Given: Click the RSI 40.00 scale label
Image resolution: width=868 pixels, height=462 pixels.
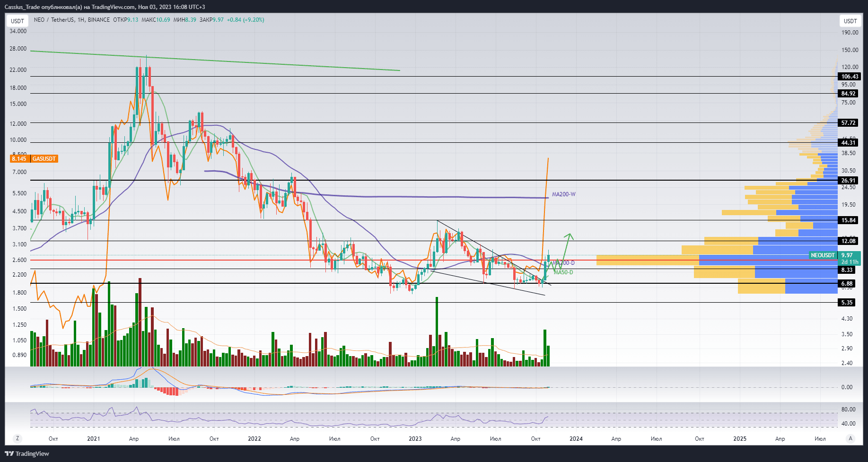Looking at the screenshot, I should (x=848, y=424).
